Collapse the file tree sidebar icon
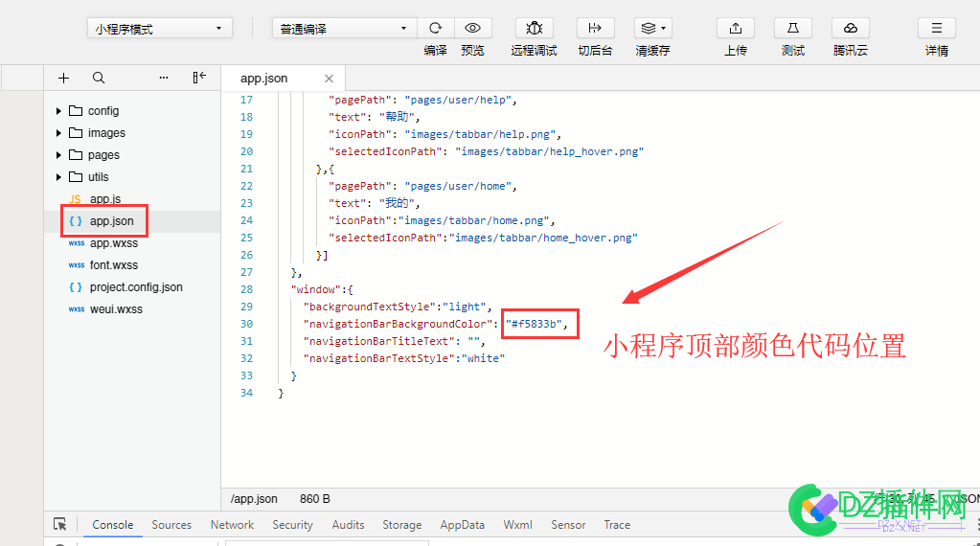Screen dimensions: 980x546 pyautogui.click(x=199, y=78)
